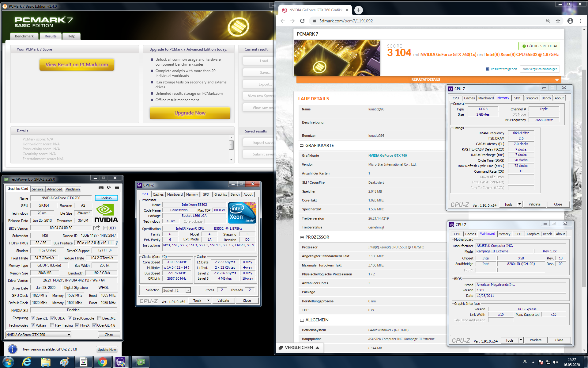Open the PCMark Help tab

click(71, 36)
